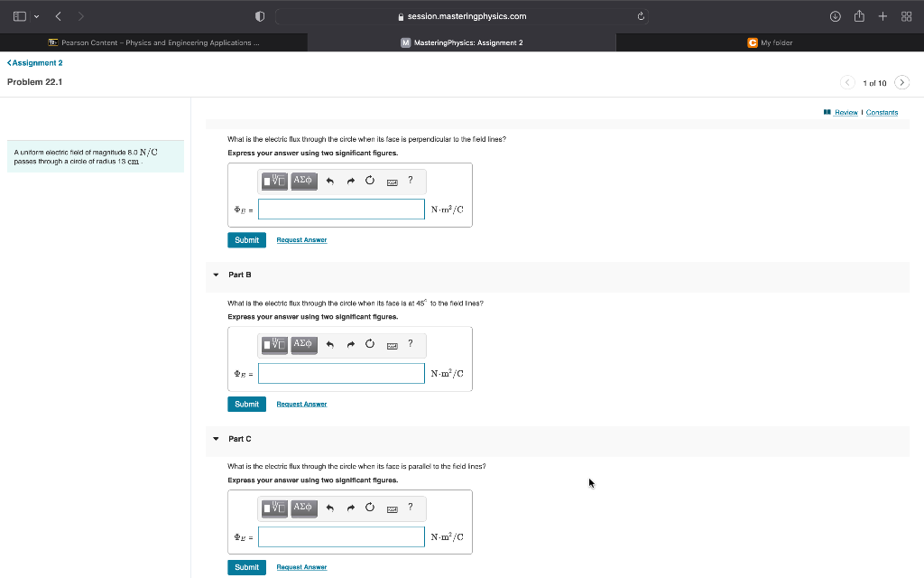Viewport: 924px width, 578px height.
Task: Open the Greek letters ΑΣφ palette
Action: [x=302, y=181]
